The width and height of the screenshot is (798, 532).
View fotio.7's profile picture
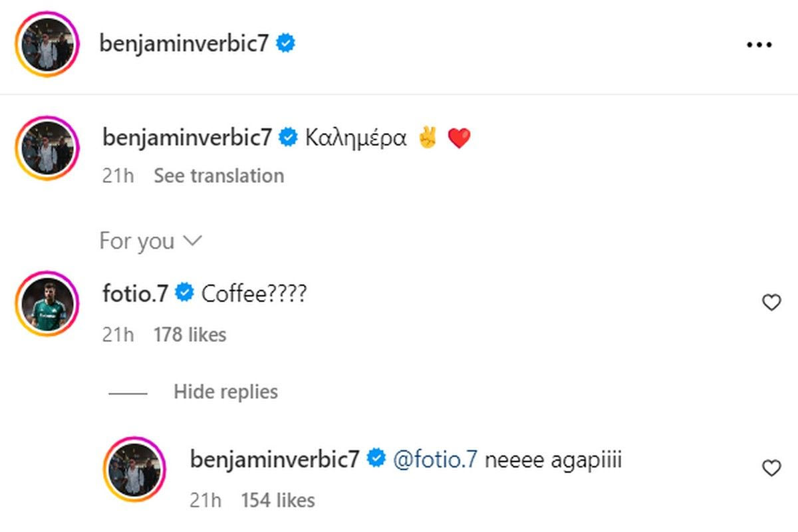pyautogui.click(x=47, y=303)
